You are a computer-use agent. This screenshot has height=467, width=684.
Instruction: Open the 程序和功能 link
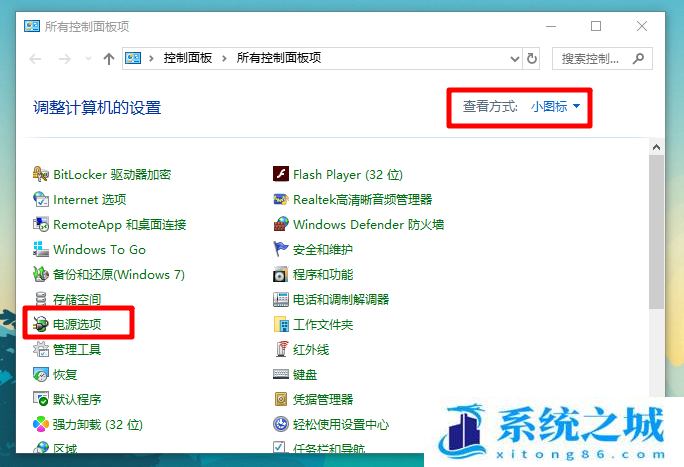[x=323, y=275]
